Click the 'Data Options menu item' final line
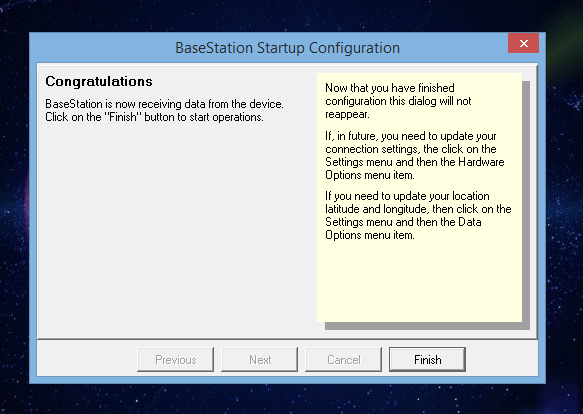583x414 pixels. click(370, 235)
